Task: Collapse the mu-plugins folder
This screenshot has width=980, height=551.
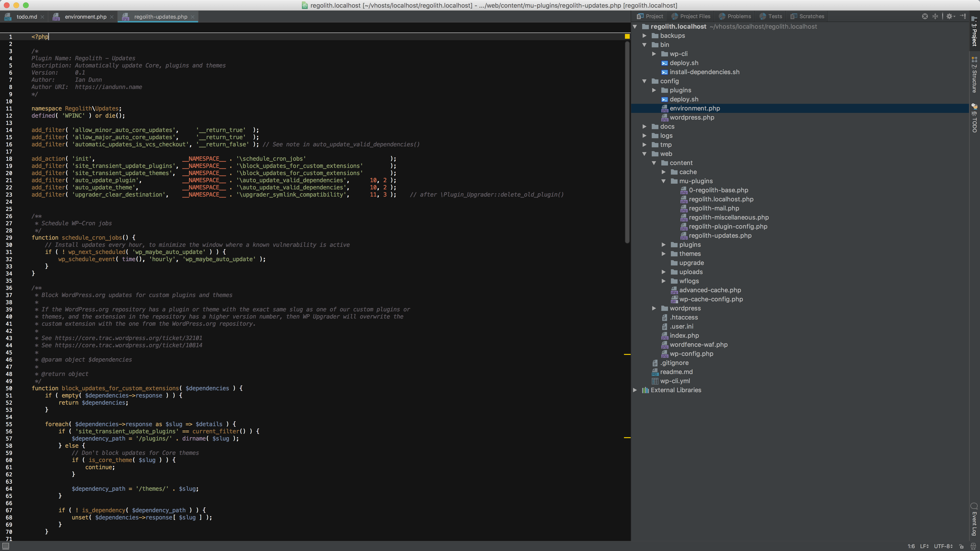Action: 663,181
